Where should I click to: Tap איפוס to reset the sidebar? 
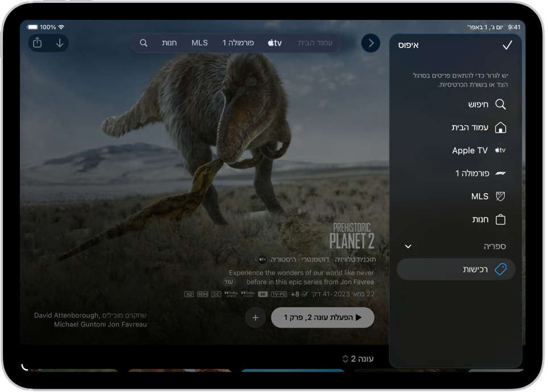pos(408,45)
